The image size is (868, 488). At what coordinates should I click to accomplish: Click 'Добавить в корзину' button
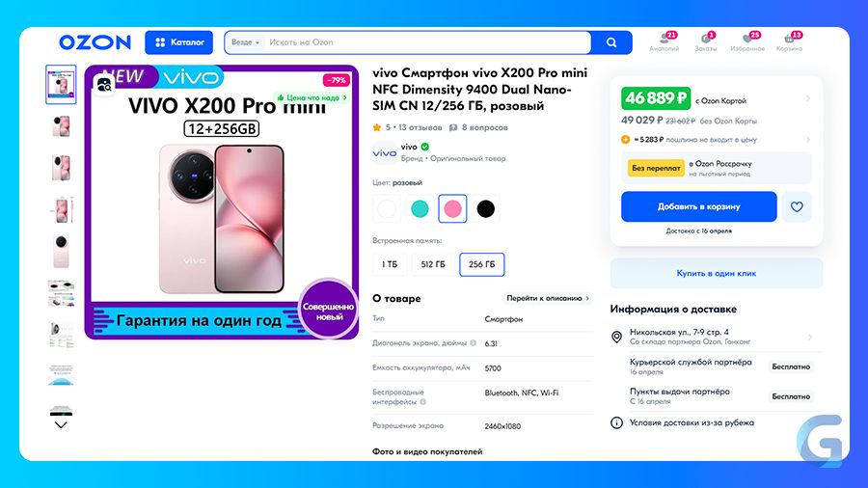point(698,207)
